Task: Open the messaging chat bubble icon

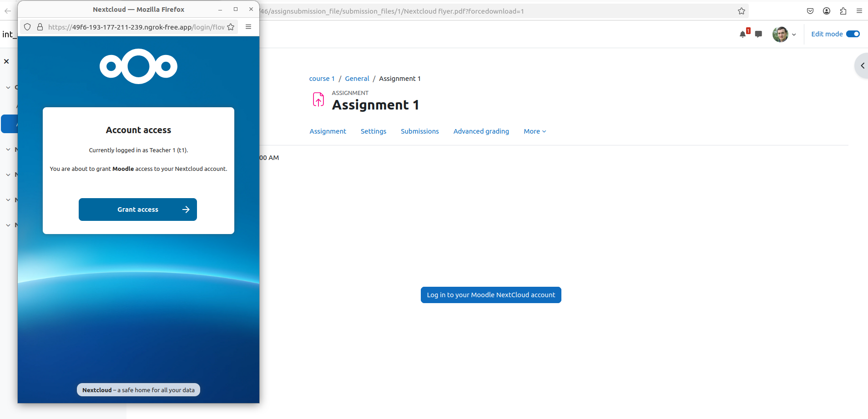Action: pos(758,34)
